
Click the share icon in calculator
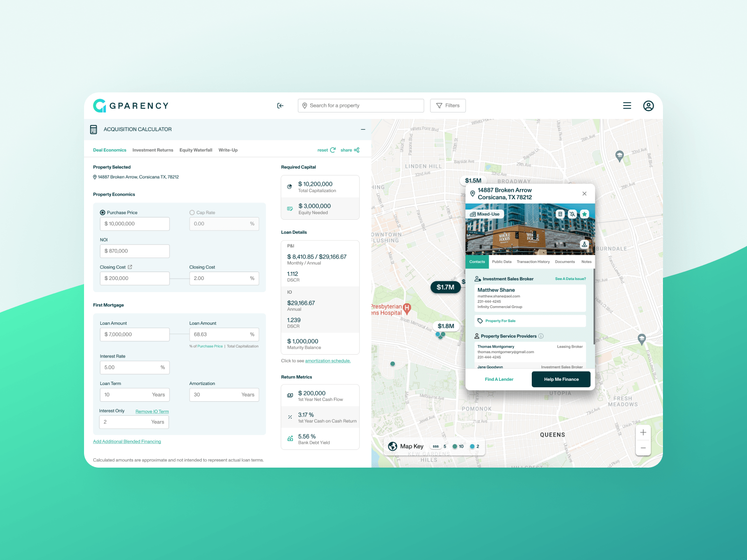click(x=357, y=150)
